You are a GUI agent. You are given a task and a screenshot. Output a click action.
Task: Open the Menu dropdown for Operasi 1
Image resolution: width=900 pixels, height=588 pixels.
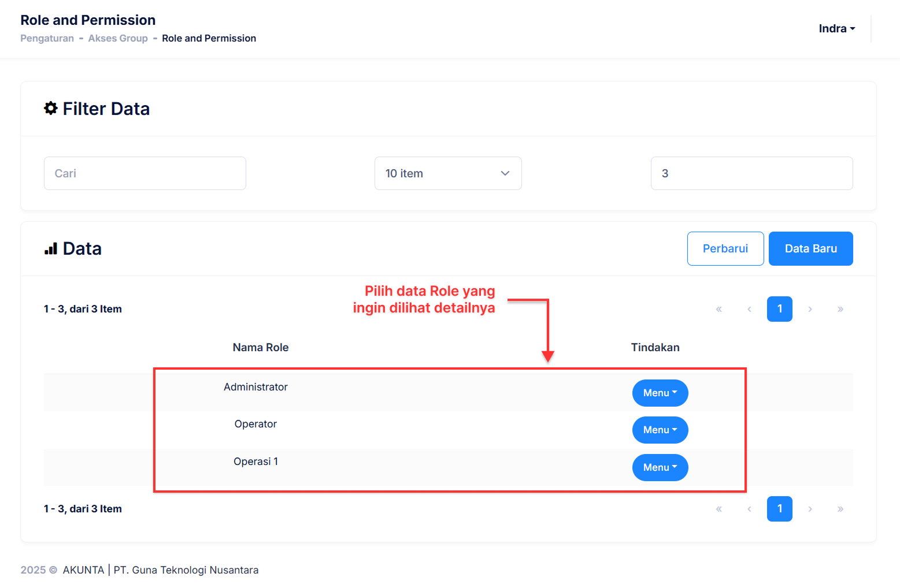pos(660,467)
